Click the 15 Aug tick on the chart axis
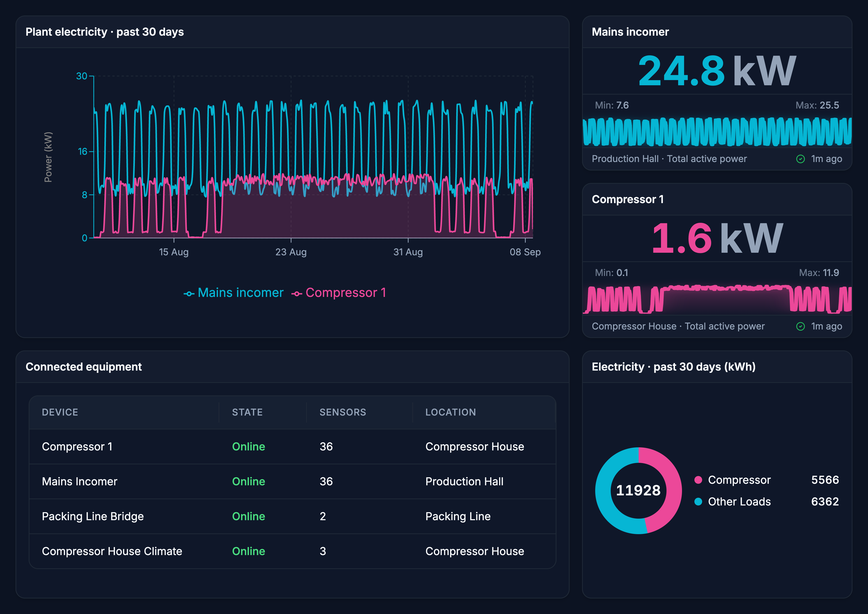 coord(174,252)
